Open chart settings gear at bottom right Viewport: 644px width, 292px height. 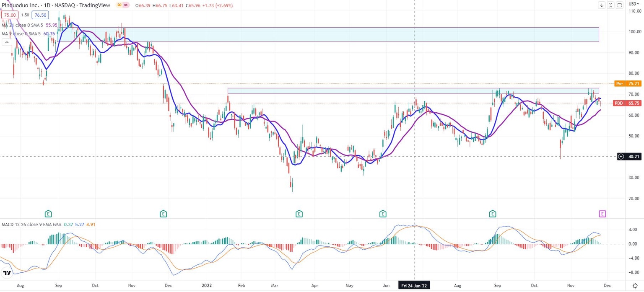pos(635,285)
